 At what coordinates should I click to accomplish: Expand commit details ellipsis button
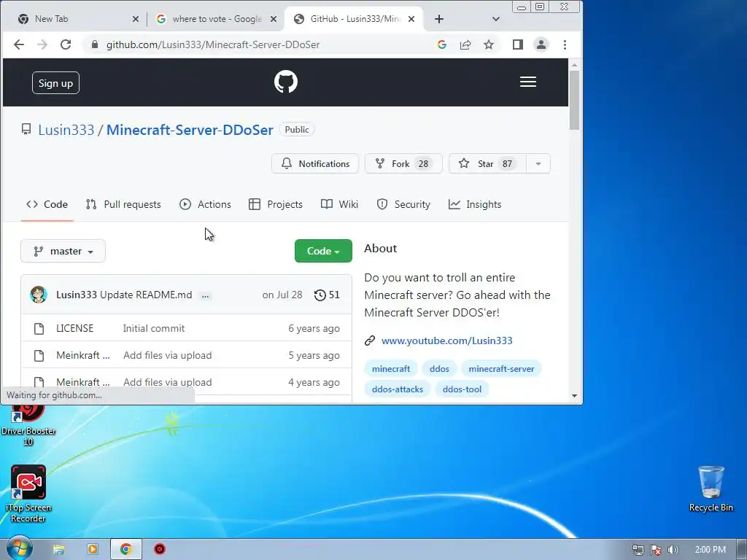click(205, 296)
